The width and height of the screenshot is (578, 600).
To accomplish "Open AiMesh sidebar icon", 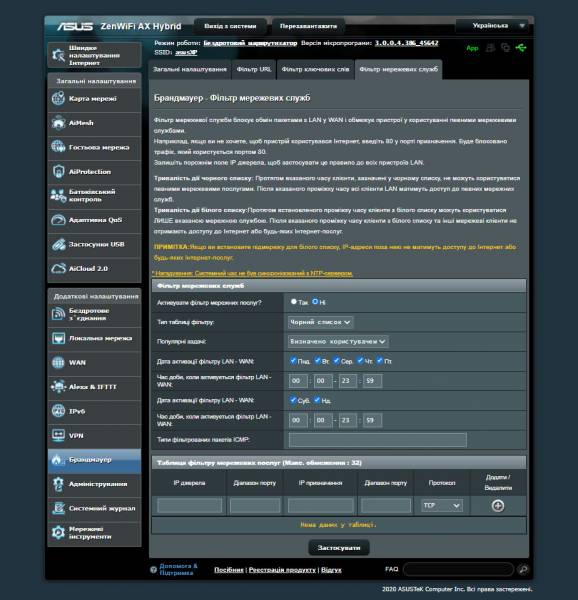I will 59,123.
